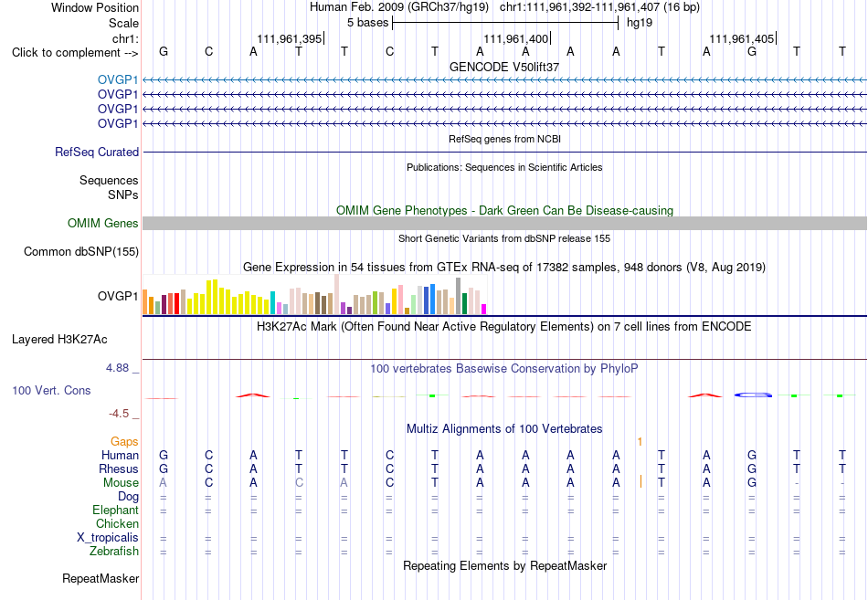Screen dimensions: 868x600
Task: Click the chr1:111,961,392-111,961,407 (16 bp) position text
Action: 599,7
